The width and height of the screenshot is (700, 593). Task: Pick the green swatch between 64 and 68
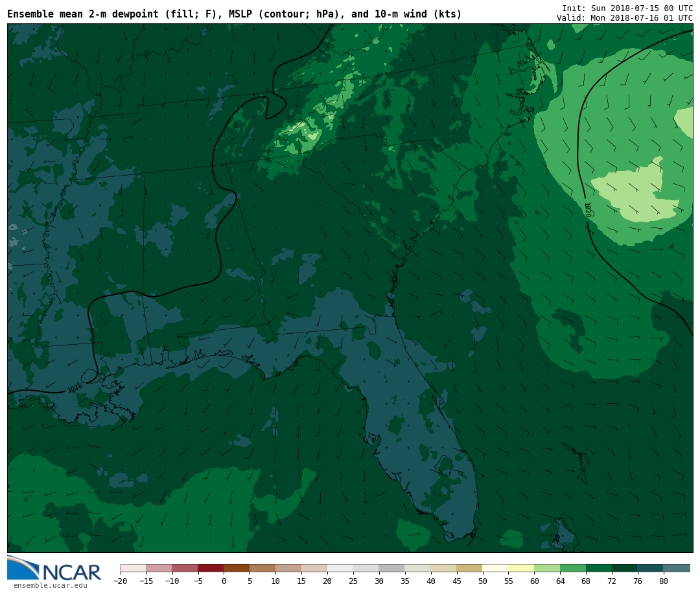(x=574, y=568)
